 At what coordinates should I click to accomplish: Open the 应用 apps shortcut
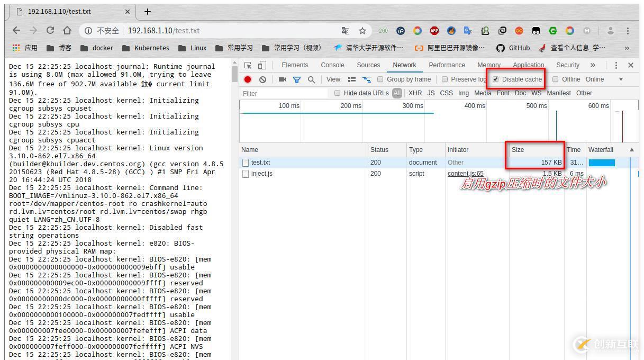pyautogui.click(x=24, y=48)
